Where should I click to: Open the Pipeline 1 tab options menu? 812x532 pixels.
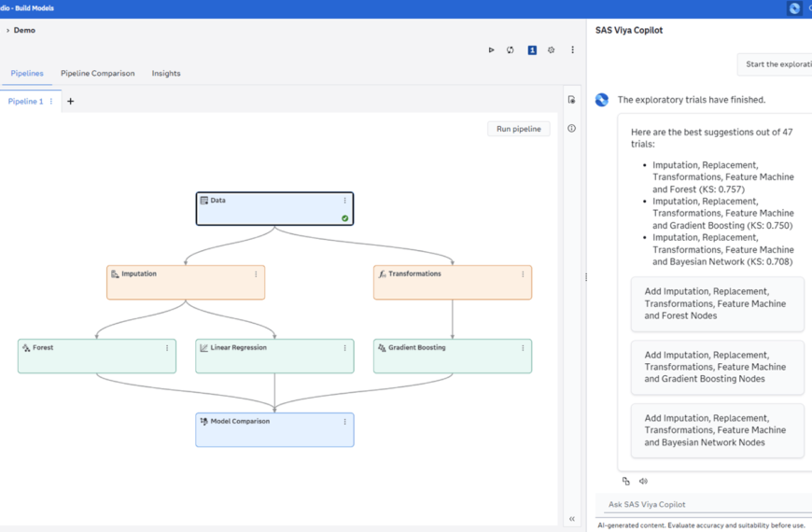51,102
